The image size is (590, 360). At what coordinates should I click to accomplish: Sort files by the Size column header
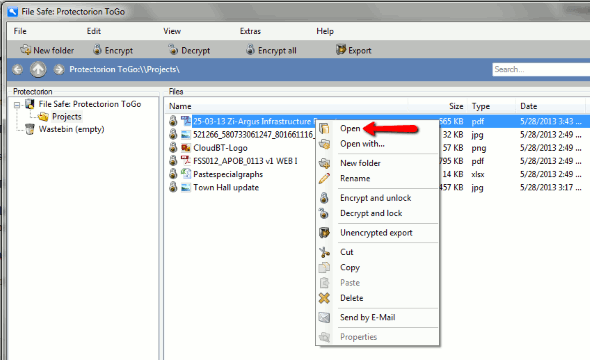(456, 106)
